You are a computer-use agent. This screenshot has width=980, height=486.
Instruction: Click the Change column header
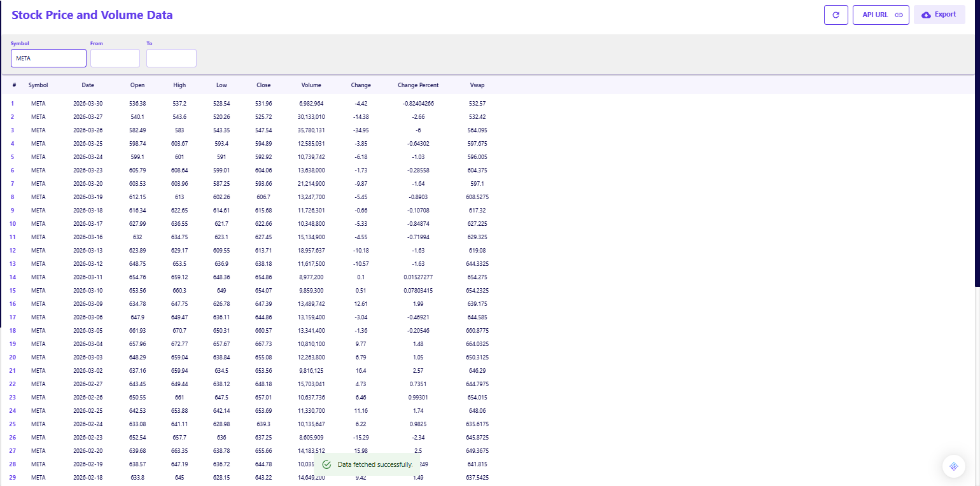tap(361, 85)
